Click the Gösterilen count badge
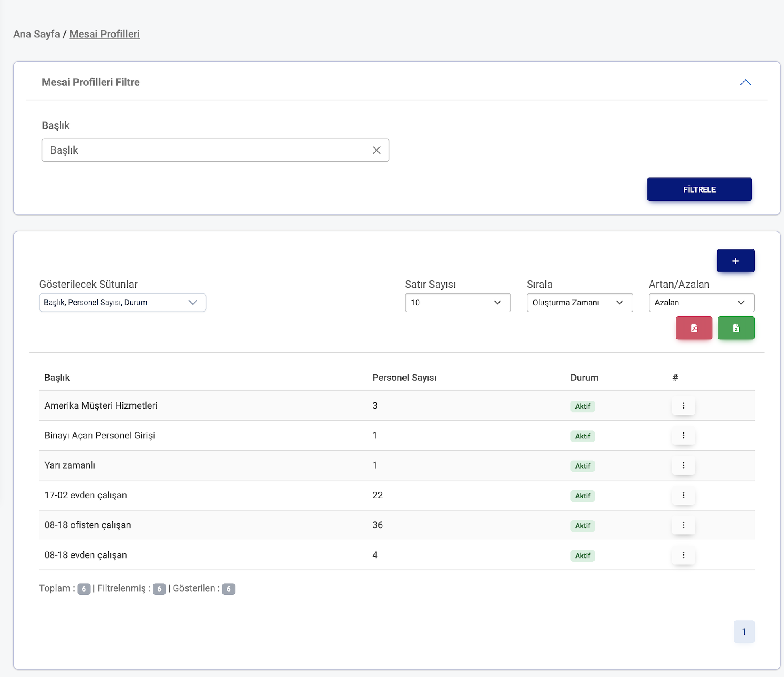 coord(228,589)
